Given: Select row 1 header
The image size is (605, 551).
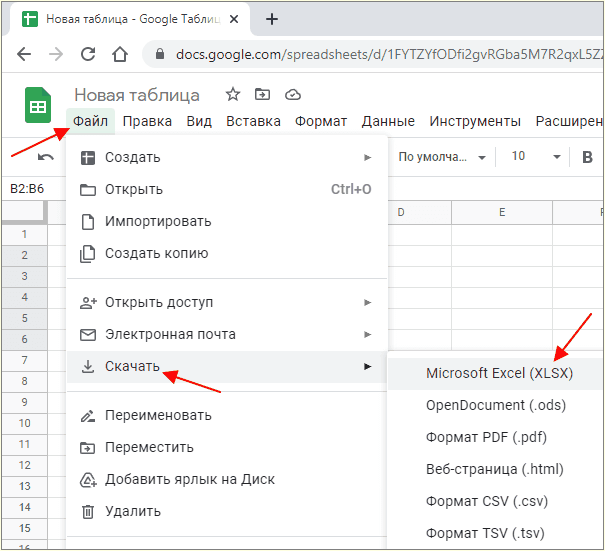Looking at the screenshot, I should click(x=24, y=235).
